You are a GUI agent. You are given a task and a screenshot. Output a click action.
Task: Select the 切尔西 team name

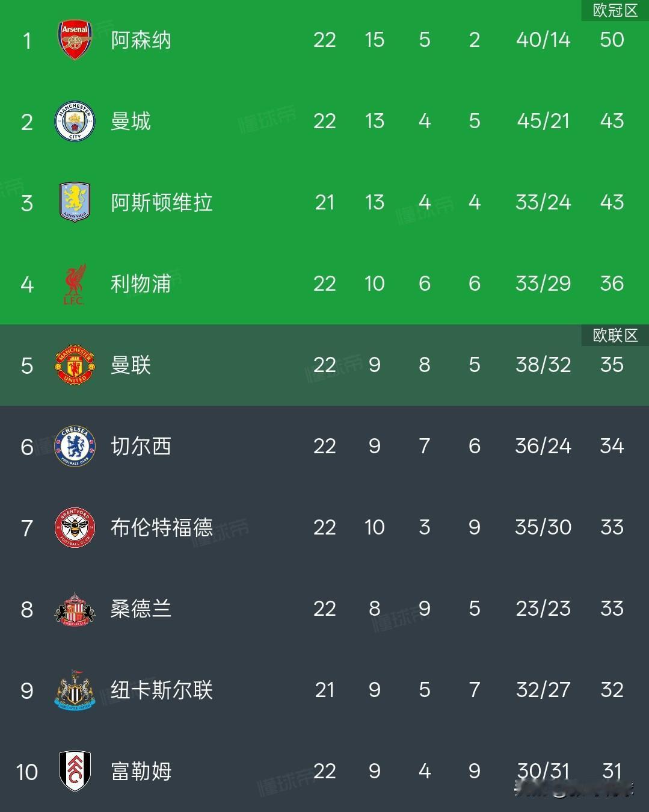140,446
